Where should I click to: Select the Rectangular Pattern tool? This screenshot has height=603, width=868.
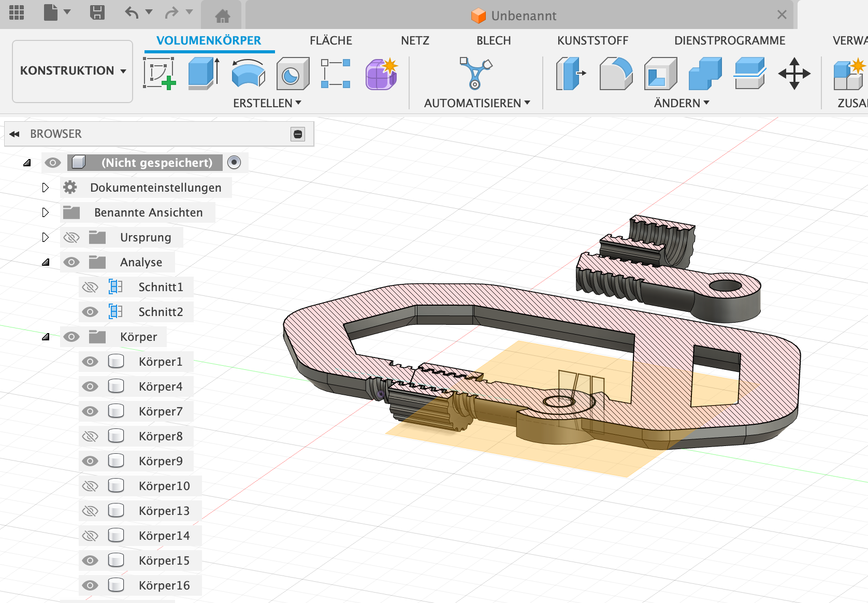tap(336, 74)
